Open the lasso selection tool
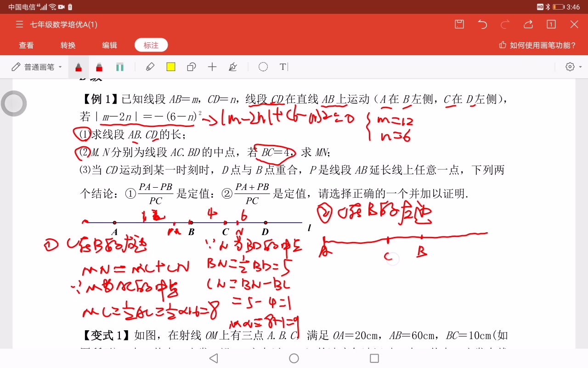The height and width of the screenshot is (368, 588). (x=192, y=67)
